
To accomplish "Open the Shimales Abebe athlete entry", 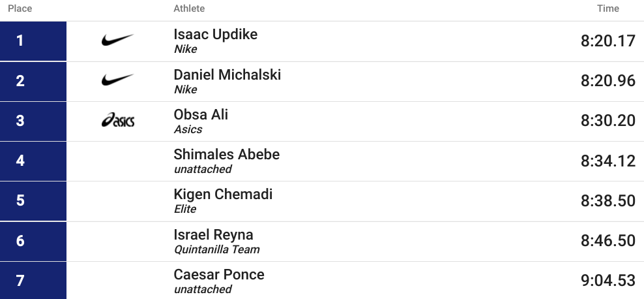I will pos(227,154).
